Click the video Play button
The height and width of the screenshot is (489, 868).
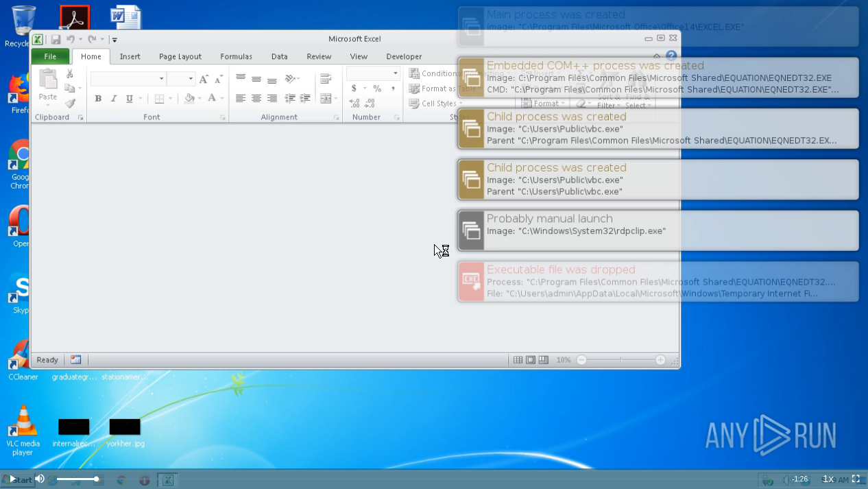12,479
